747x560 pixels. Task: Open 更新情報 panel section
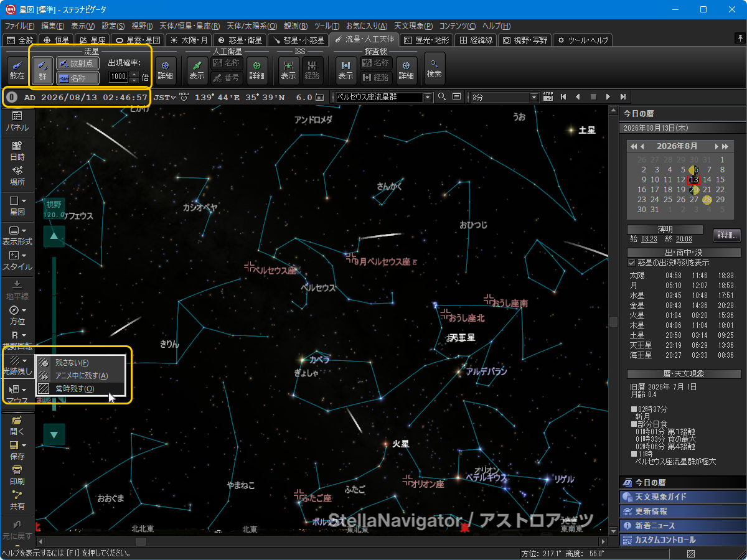tap(682, 511)
